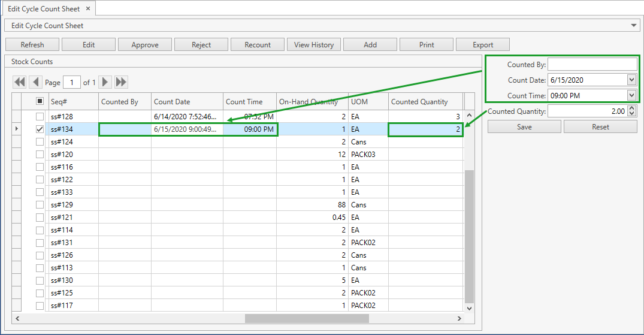The width and height of the screenshot is (644, 335).
Task: Open the Count Date dropdown calendar
Action: click(631, 80)
